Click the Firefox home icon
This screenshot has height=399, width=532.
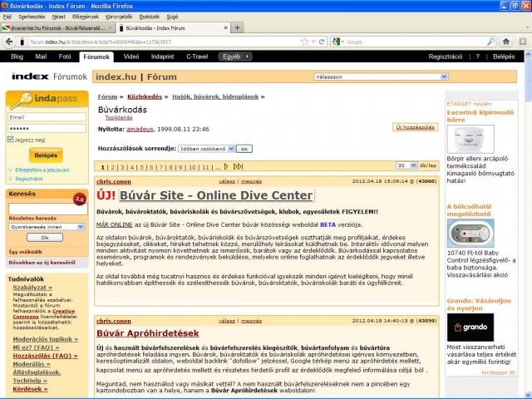506,41
